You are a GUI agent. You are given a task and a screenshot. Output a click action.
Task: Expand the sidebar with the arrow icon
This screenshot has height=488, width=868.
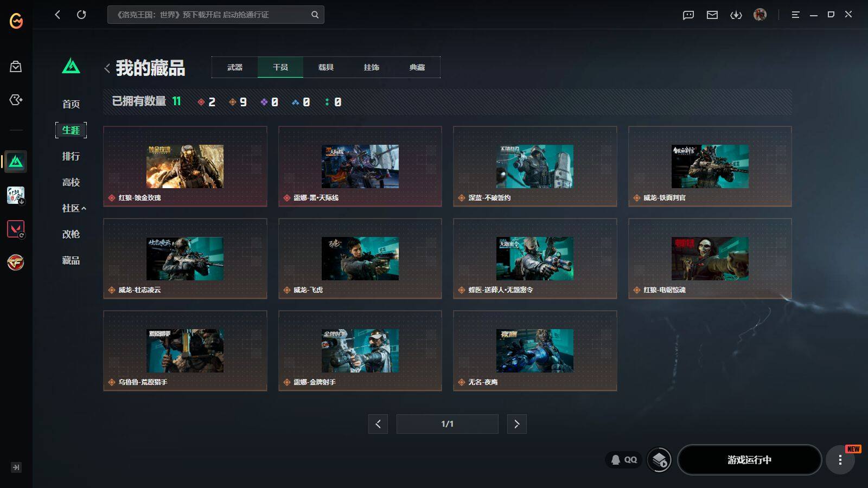16,467
